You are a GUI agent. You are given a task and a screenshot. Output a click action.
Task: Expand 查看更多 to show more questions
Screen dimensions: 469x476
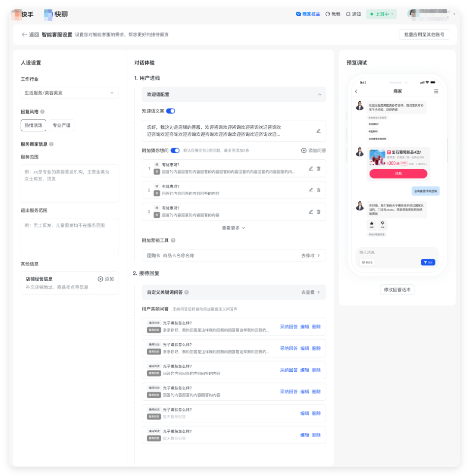(232, 228)
